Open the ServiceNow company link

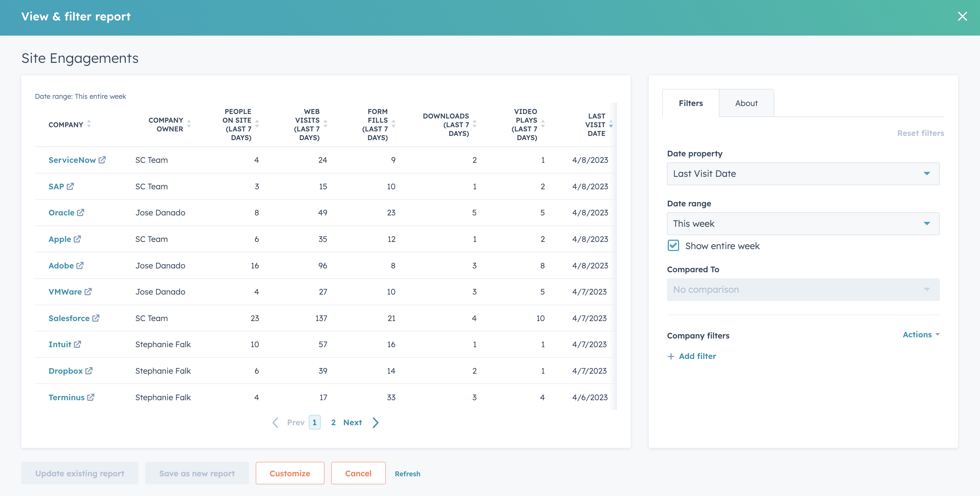click(x=72, y=160)
